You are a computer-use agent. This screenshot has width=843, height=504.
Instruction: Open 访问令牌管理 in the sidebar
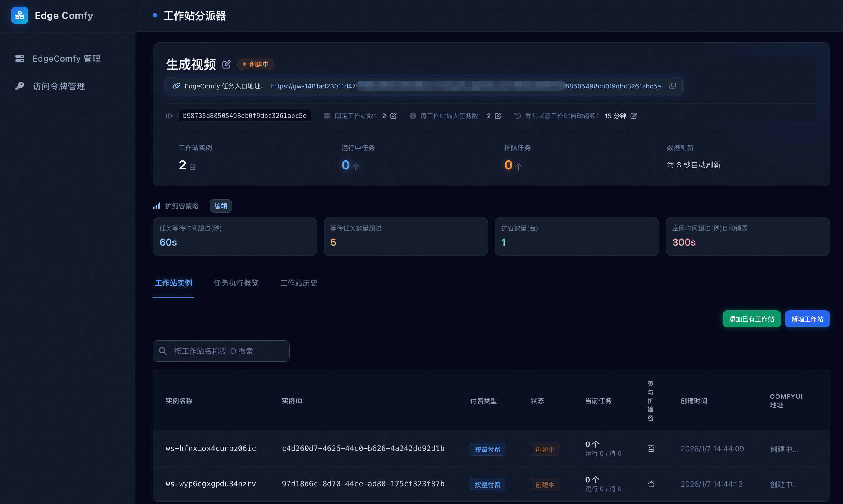coord(58,86)
